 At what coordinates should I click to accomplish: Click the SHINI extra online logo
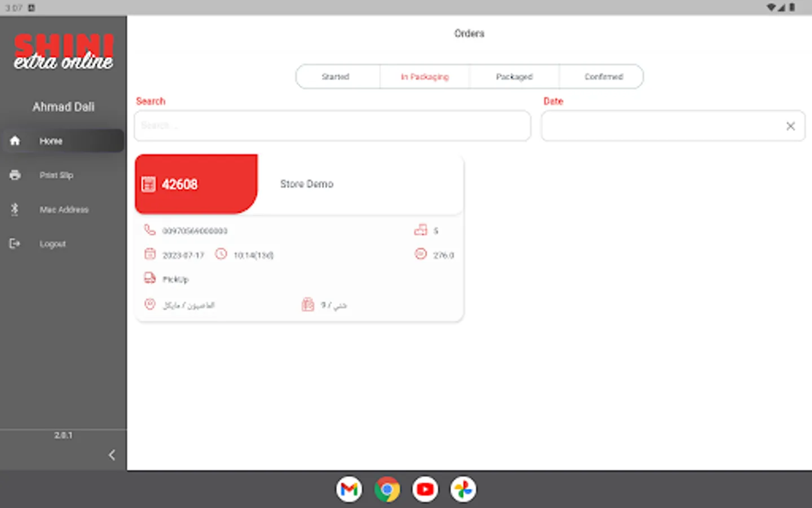coord(64,52)
